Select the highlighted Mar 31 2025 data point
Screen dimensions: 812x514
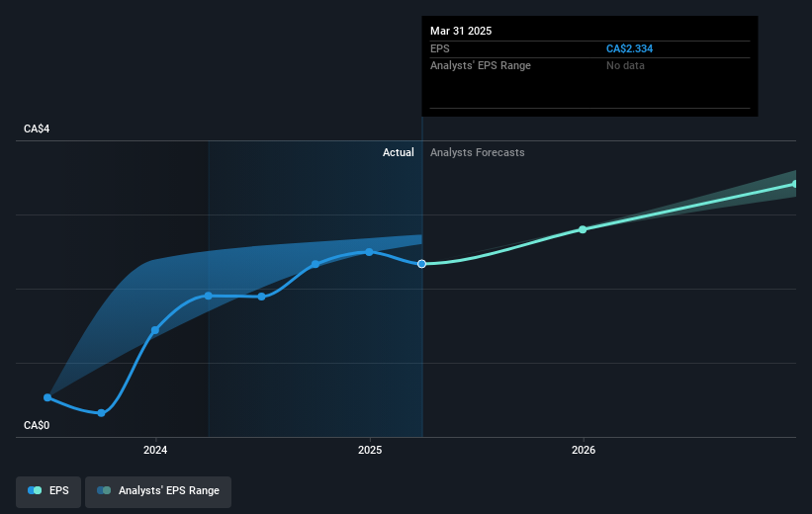(x=422, y=264)
